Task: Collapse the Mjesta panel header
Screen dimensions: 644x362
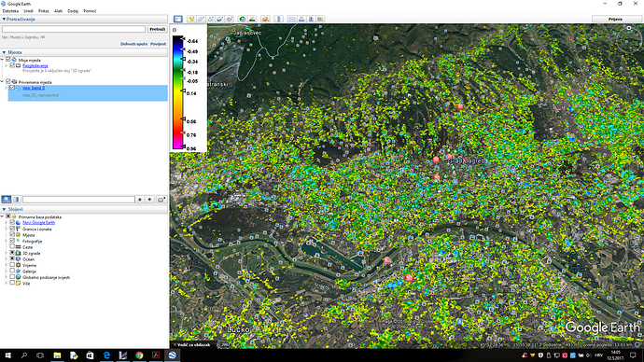Action: point(84,52)
